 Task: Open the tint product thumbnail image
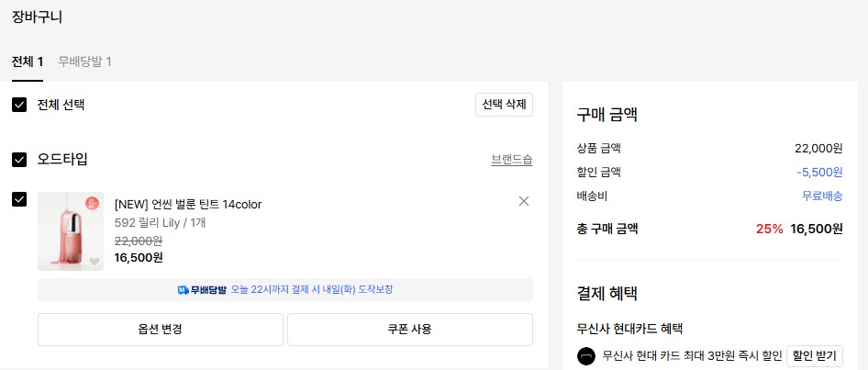(x=71, y=231)
